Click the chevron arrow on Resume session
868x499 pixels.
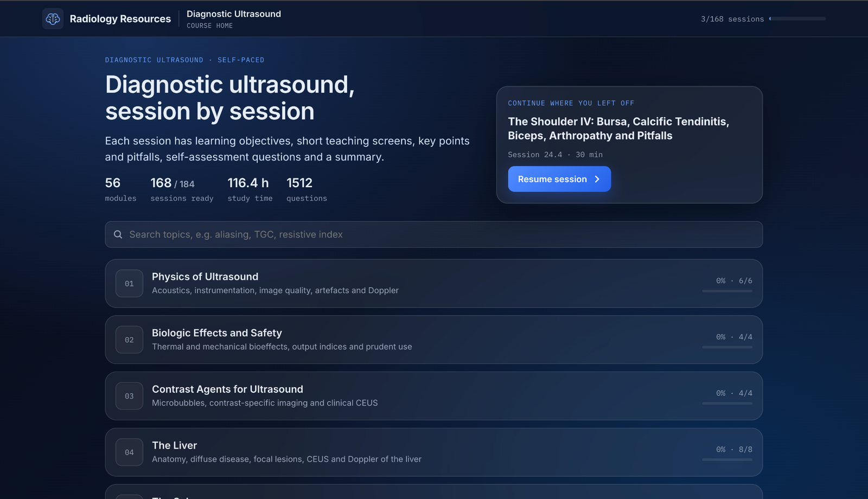597,179
